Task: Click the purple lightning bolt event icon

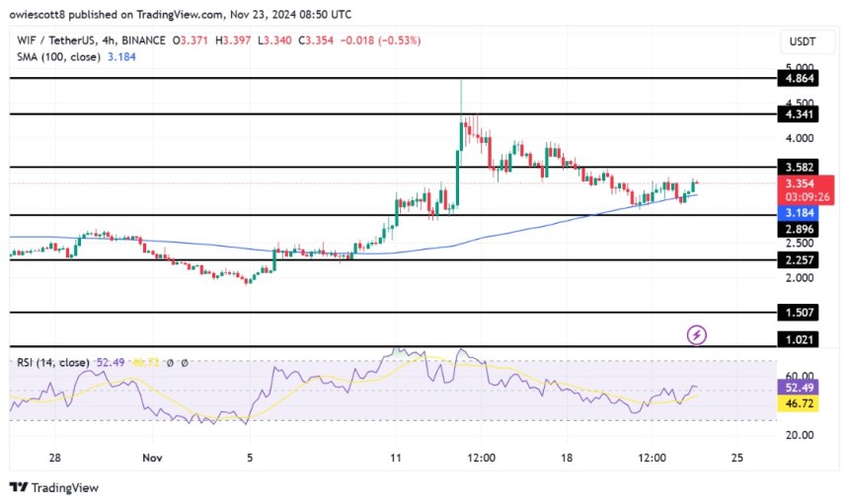Action: (697, 335)
